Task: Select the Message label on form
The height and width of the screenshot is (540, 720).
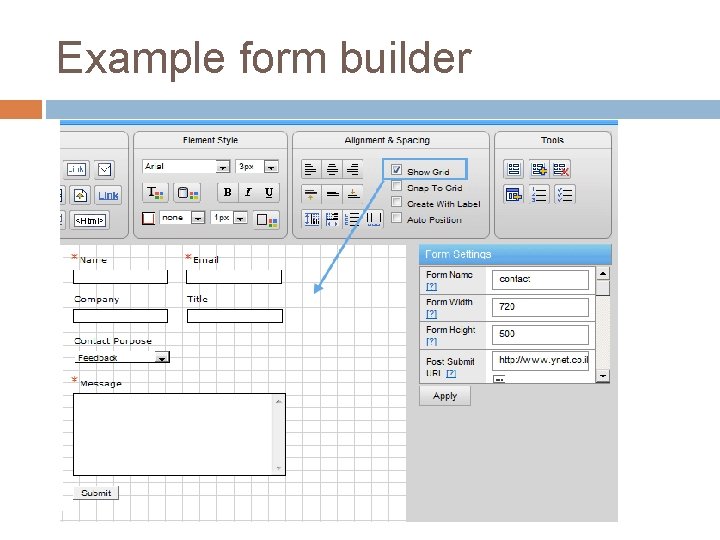Action: click(101, 383)
